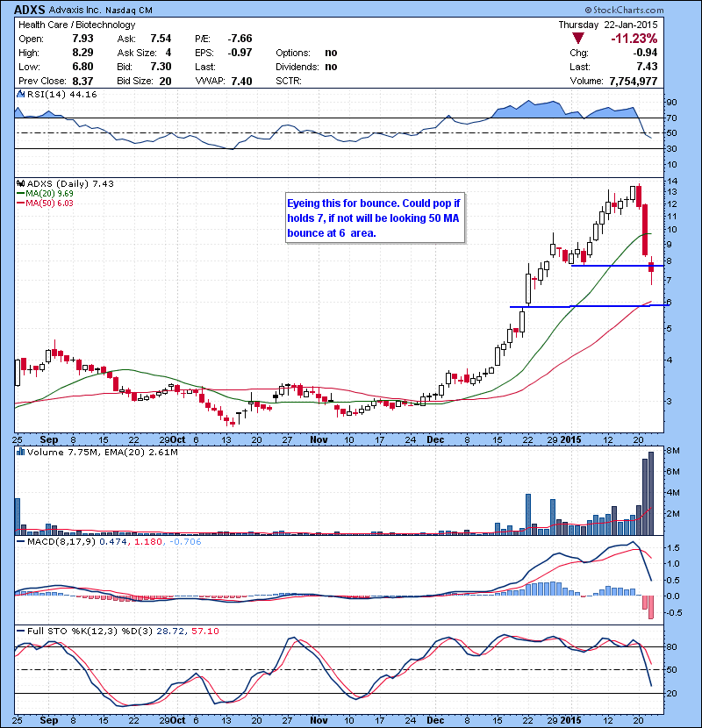This screenshot has width=702, height=728.
Task: Click the Bid price 7.30
Action: coord(161,67)
